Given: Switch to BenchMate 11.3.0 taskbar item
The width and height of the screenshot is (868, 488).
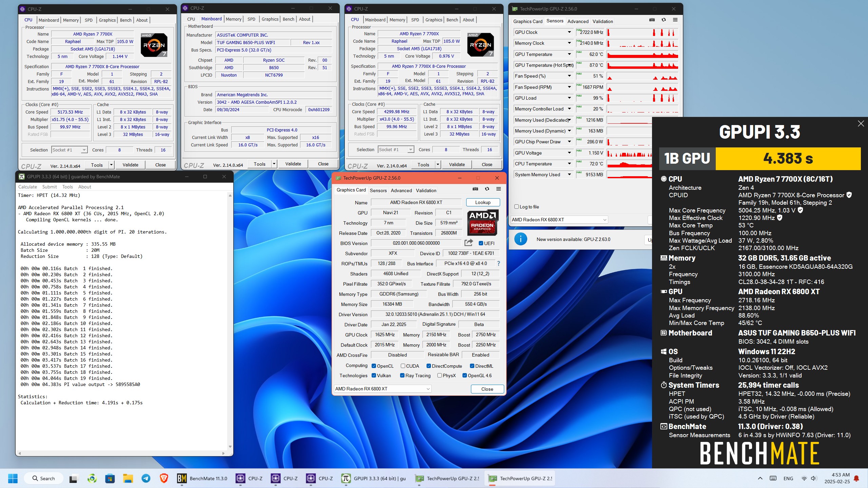Looking at the screenshot, I should (x=202, y=479).
